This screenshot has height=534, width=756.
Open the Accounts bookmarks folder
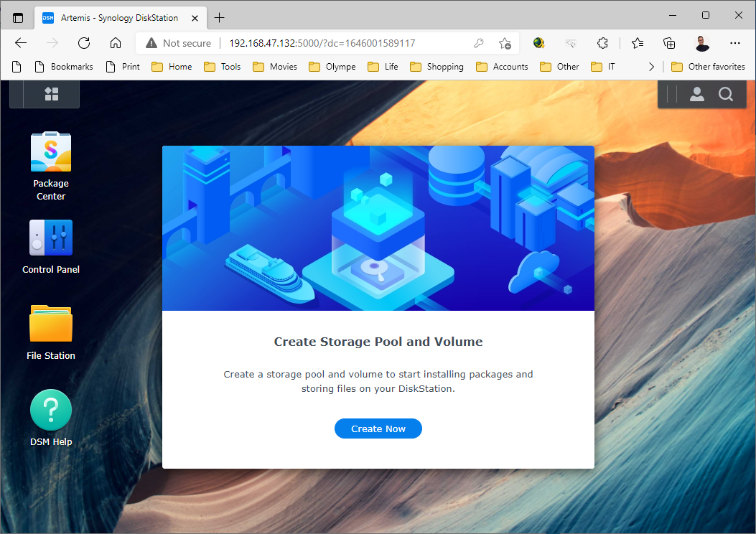click(502, 67)
